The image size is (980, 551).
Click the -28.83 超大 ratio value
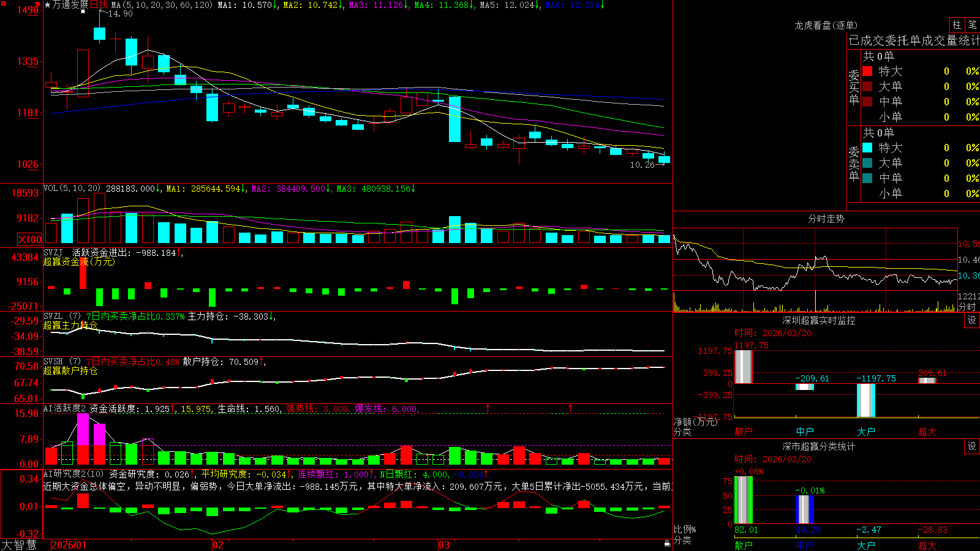click(932, 530)
